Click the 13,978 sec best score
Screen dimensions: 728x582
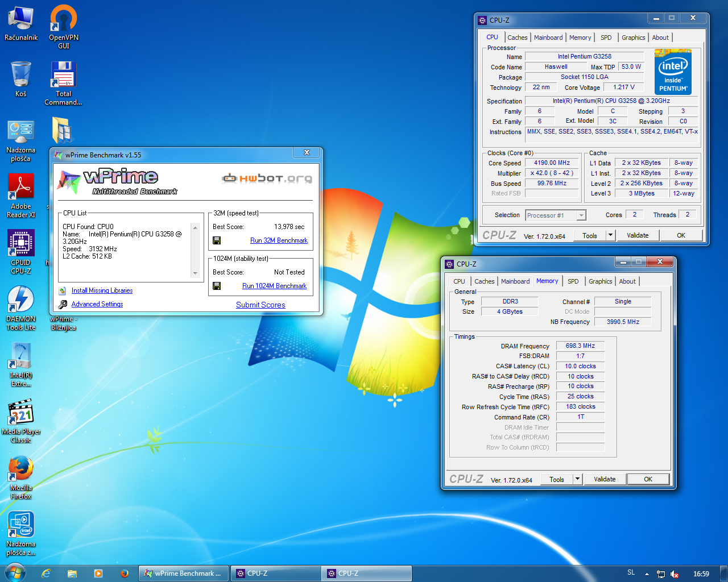[x=289, y=227]
